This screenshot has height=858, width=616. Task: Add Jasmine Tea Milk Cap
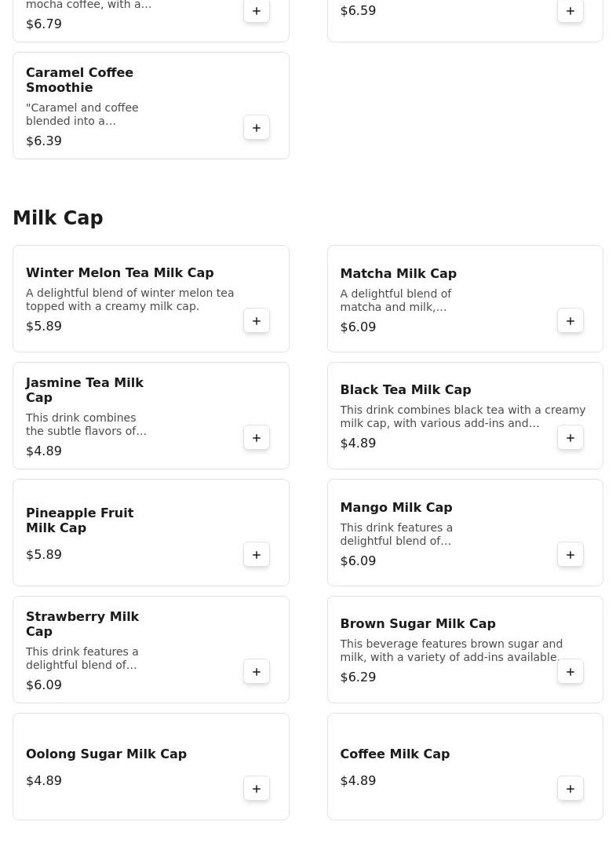(x=256, y=438)
